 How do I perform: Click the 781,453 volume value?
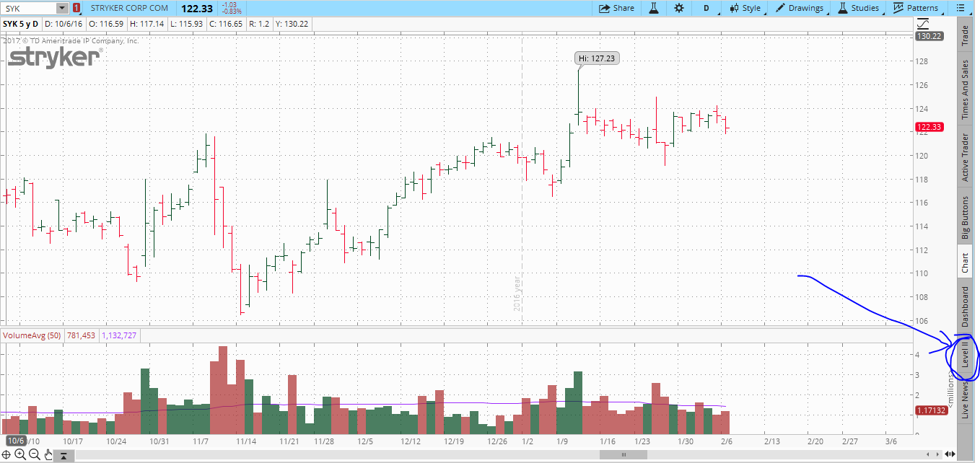click(82, 335)
